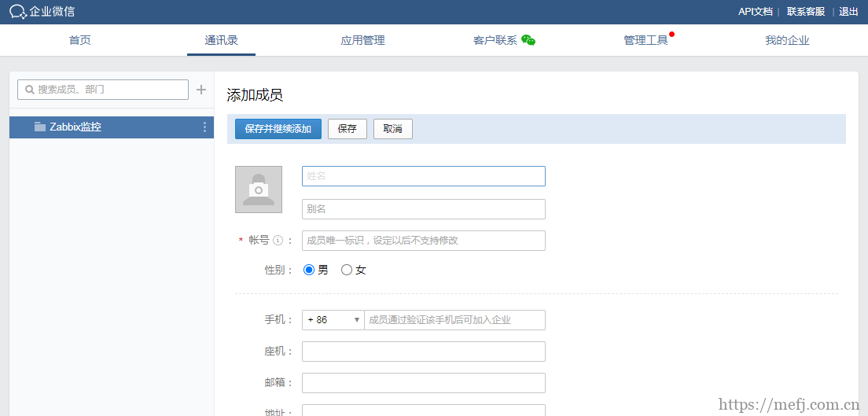Go to the 我的企业 tab
This screenshot has height=416, width=868.
[x=787, y=40]
